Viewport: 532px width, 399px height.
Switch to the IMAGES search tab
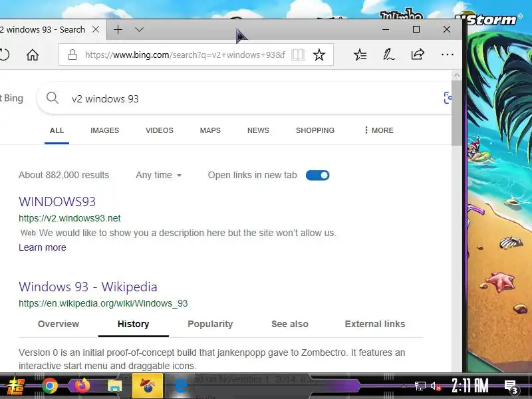[x=105, y=130]
